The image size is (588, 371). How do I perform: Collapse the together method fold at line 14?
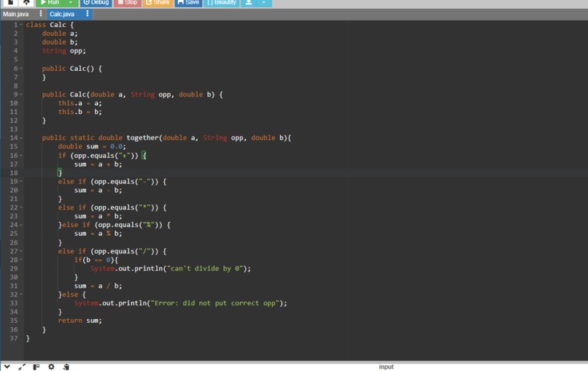[x=21, y=138]
